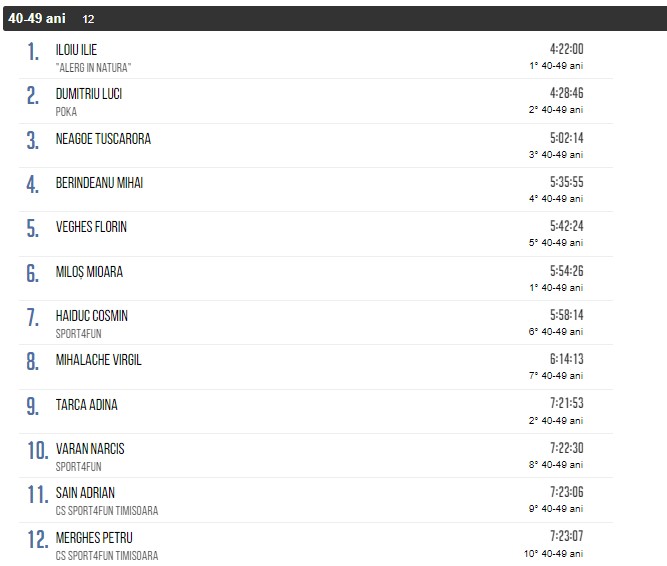Open runner ILOIU ILIE's result
The image size is (667, 566).
(77, 50)
